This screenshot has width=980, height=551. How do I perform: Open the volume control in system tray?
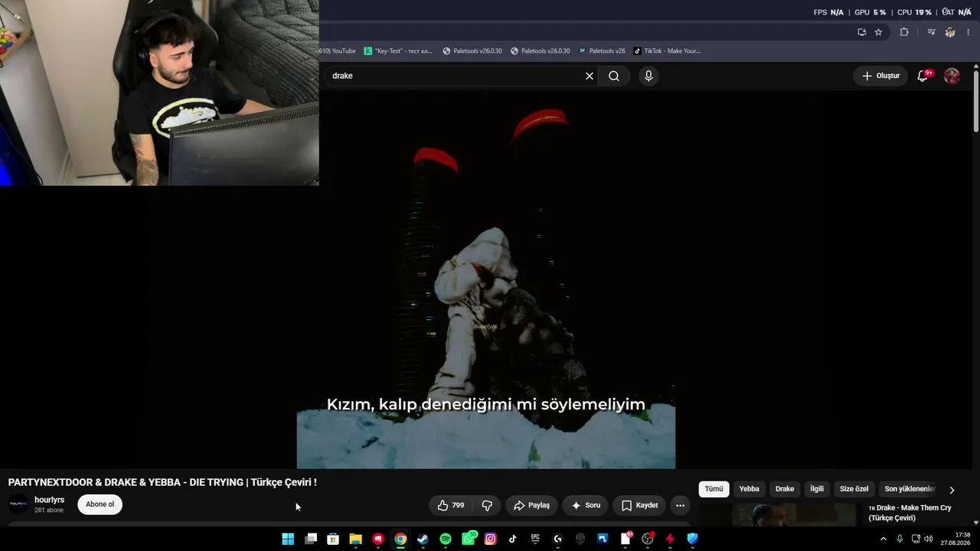click(929, 539)
